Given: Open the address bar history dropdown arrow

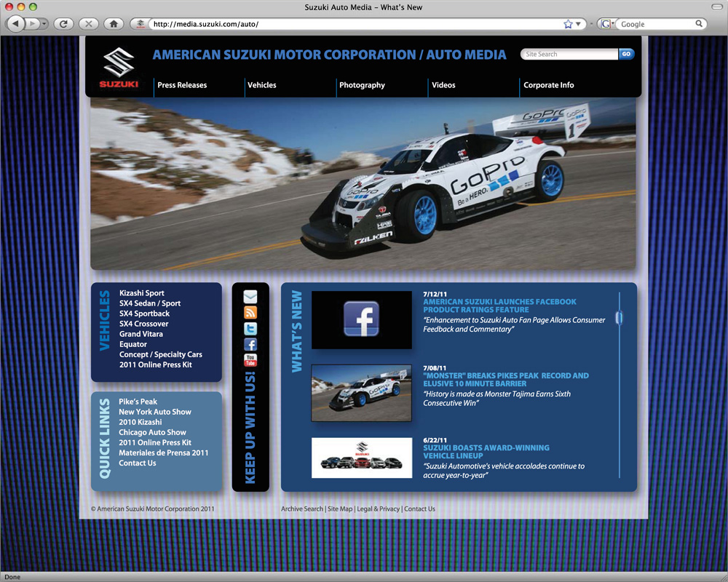Looking at the screenshot, I should click(578, 24).
